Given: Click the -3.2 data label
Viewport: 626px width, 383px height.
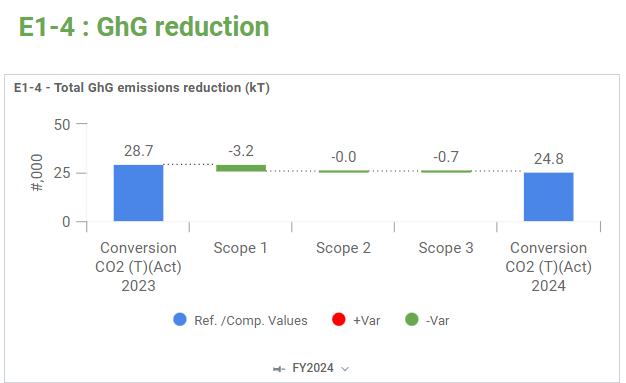Looking at the screenshot, I should point(241,151).
